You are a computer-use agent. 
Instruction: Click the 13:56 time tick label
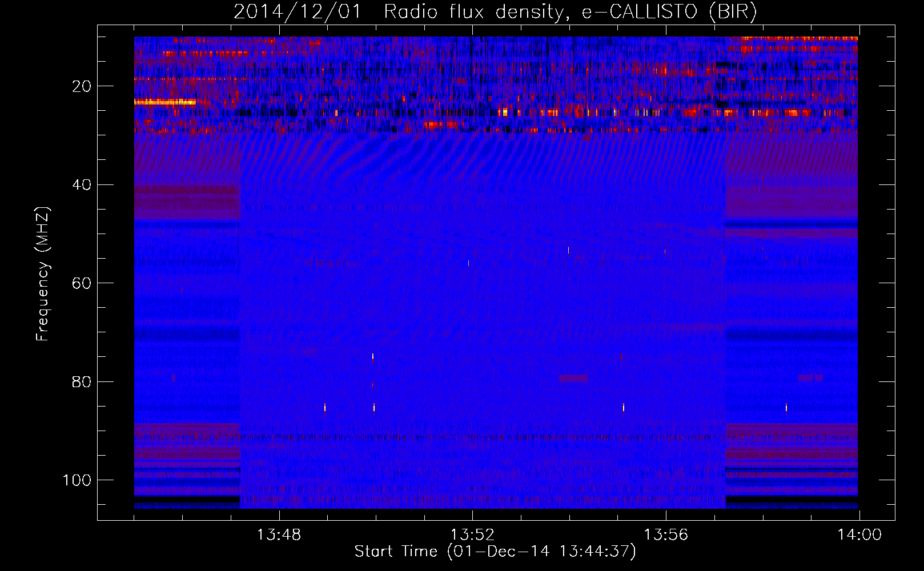pyautogui.click(x=666, y=535)
